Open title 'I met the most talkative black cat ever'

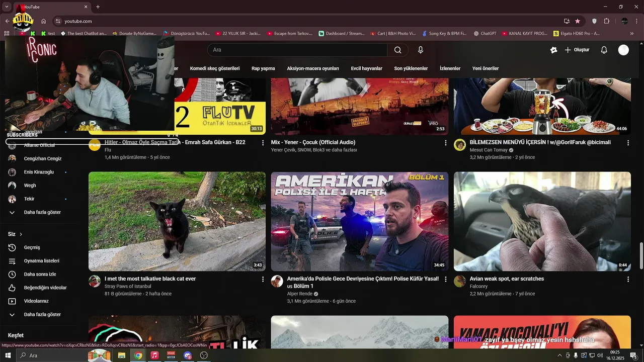pyautogui.click(x=150, y=279)
